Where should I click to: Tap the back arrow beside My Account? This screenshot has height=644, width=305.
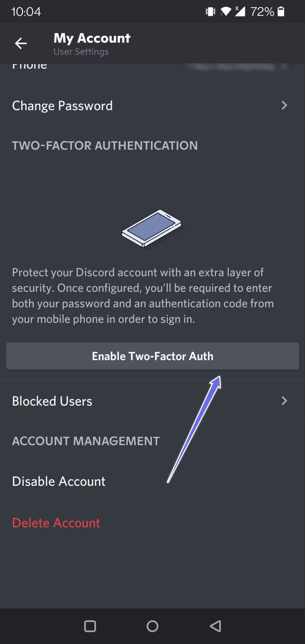pyautogui.click(x=21, y=43)
